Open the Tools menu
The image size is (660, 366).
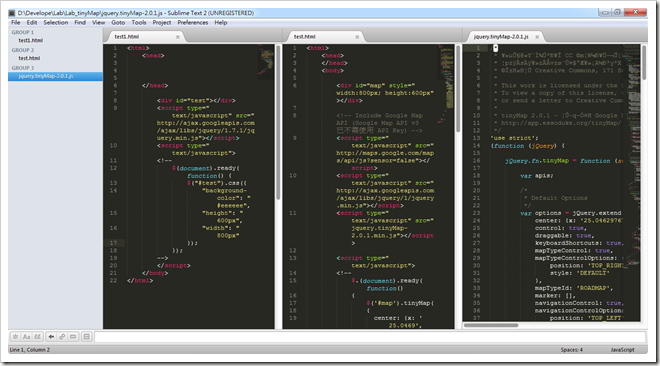pyautogui.click(x=139, y=22)
